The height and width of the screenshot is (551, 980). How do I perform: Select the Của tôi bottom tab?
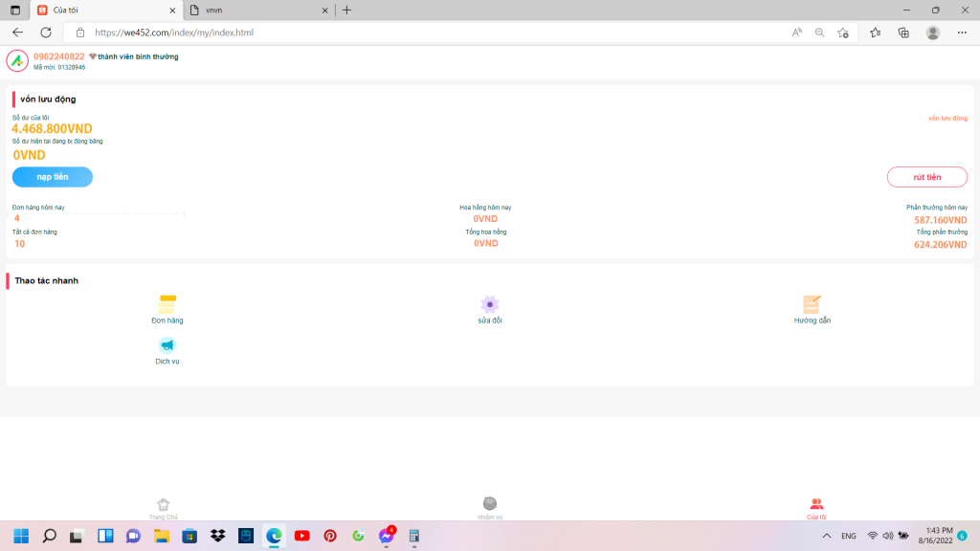(x=816, y=508)
